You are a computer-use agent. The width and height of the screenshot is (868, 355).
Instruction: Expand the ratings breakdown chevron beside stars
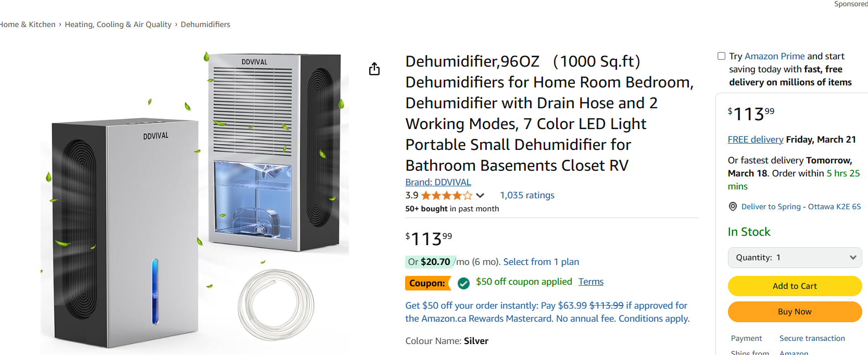pyautogui.click(x=480, y=195)
